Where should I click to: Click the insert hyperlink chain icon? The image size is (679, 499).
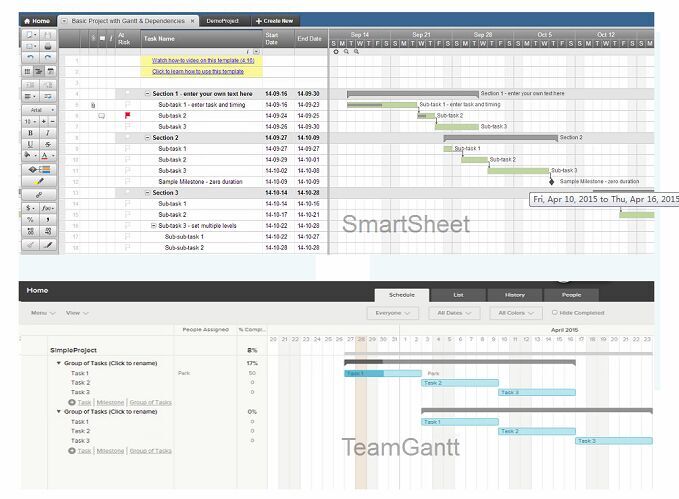[x=39, y=195]
